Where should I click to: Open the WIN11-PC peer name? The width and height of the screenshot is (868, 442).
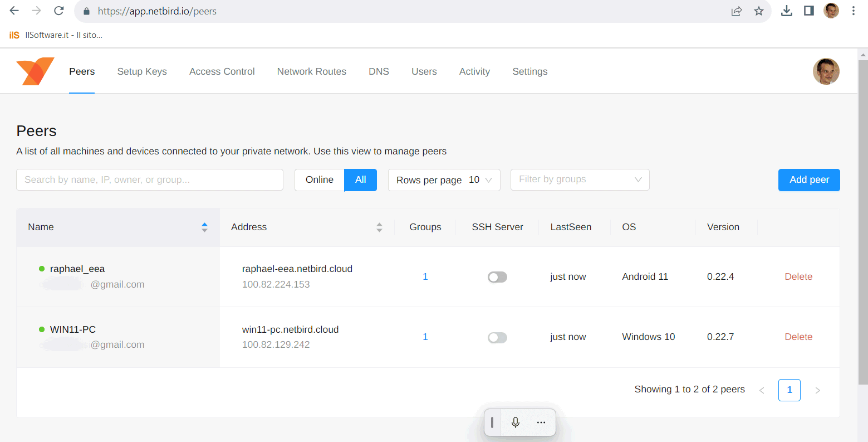coord(73,329)
